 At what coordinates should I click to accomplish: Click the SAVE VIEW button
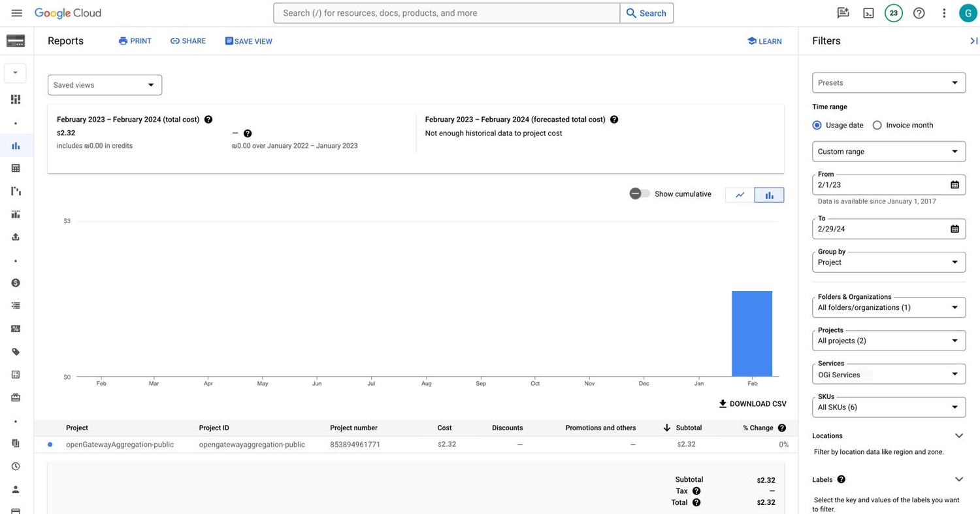[x=248, y=41]
